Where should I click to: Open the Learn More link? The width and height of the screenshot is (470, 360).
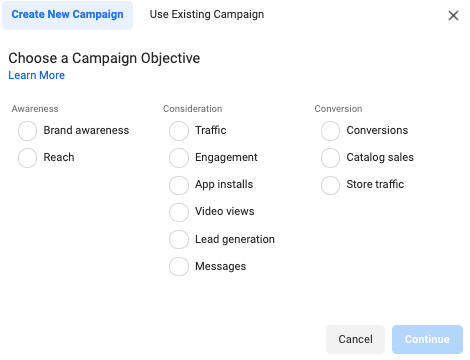pyautogui.click(x=36, y=75)
